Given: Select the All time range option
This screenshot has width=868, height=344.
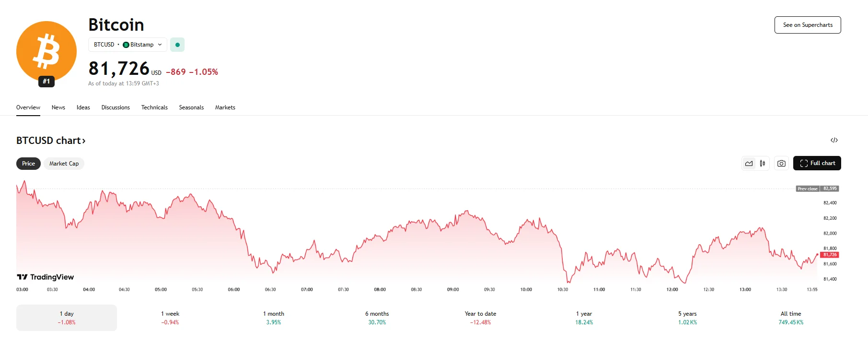Looking at the screenshot, I should pos(791,318).
